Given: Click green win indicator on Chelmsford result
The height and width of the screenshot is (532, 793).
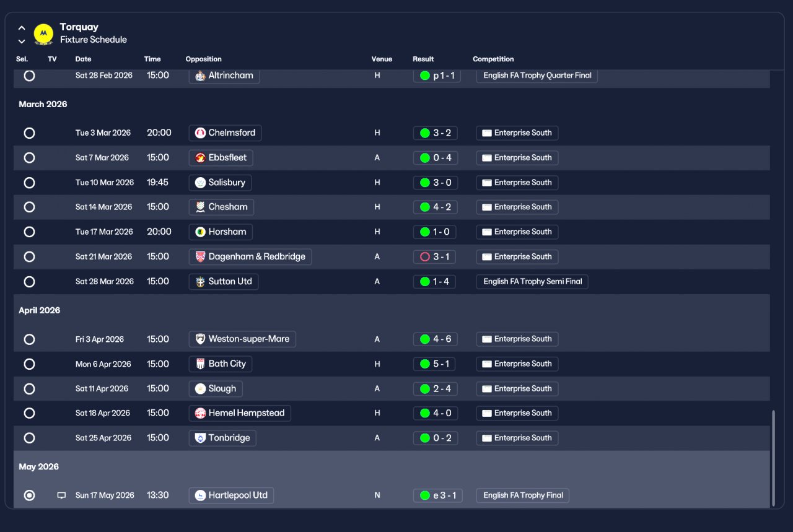Looking at the screenshot, I should coord(425,133).
